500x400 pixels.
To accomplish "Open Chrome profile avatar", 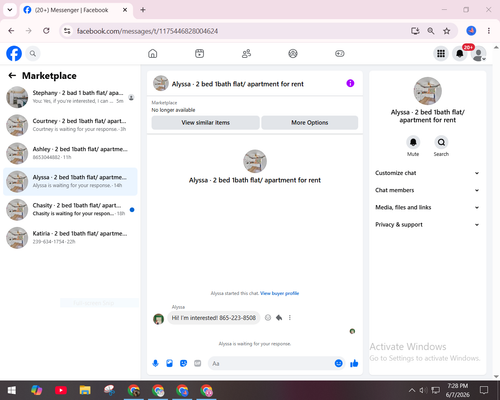I will tap(471, 31).
